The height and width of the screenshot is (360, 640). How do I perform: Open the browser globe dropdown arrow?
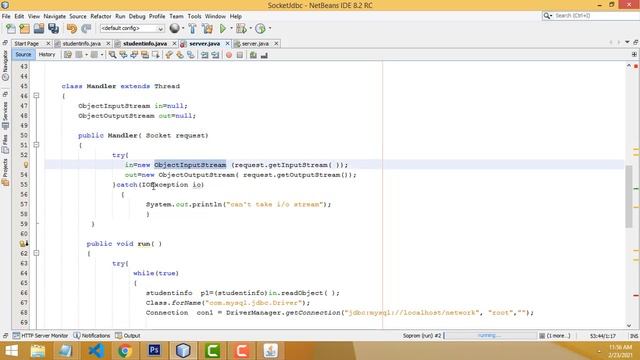click(183, 29)
